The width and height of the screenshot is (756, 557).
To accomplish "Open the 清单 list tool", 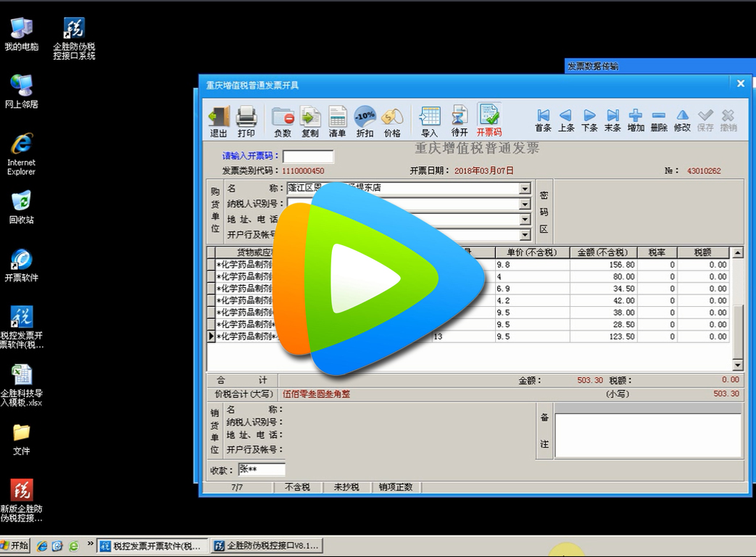I will [338, 122].
